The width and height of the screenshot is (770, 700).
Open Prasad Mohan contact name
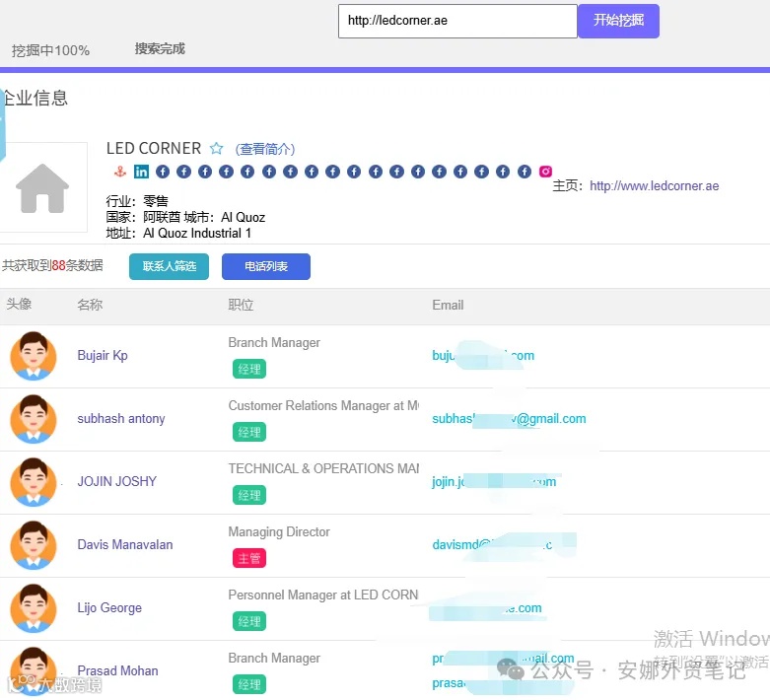point(118,670)
